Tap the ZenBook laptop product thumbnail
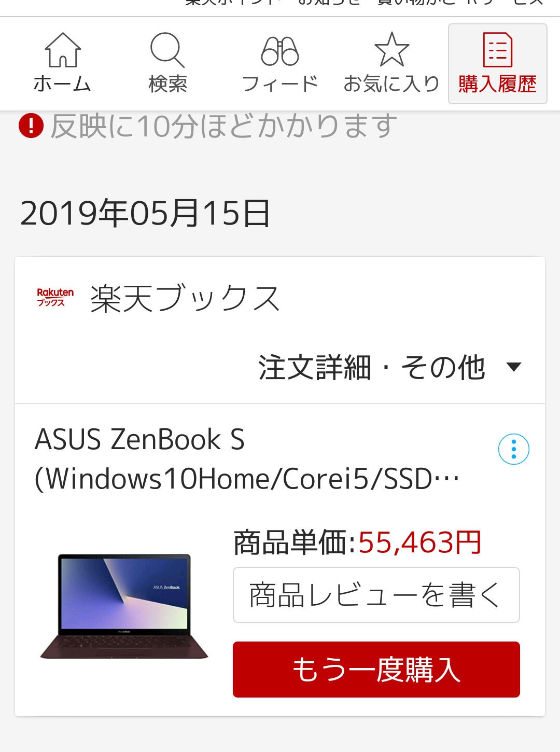This screenshot has height=752, width=560. pos(124,607)
